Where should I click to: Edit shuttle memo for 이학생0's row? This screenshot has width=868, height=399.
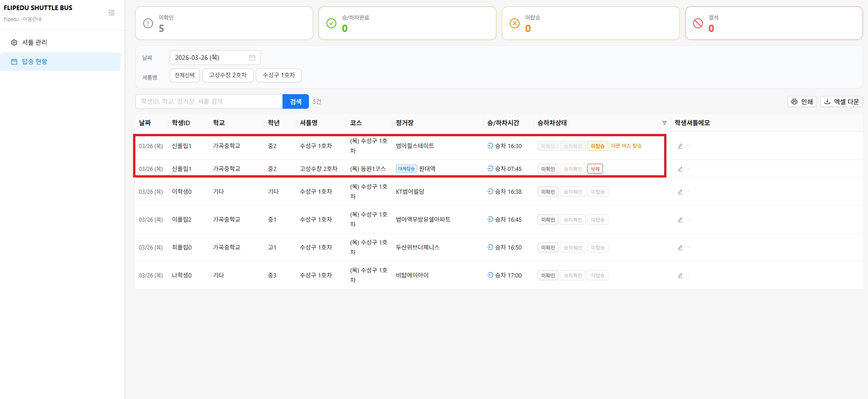[x=680, y=192]
